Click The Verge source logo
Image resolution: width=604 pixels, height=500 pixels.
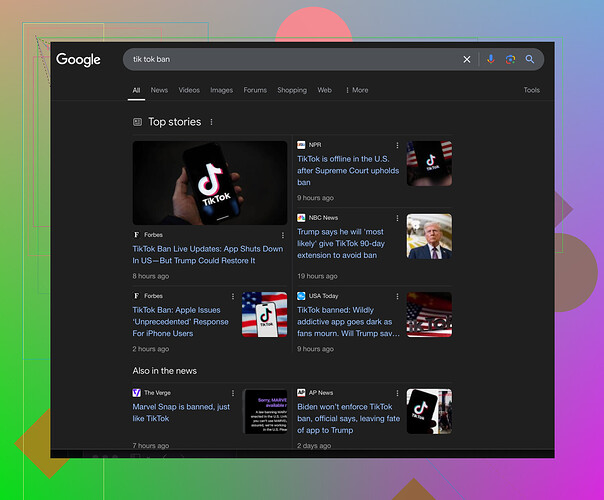136,393
